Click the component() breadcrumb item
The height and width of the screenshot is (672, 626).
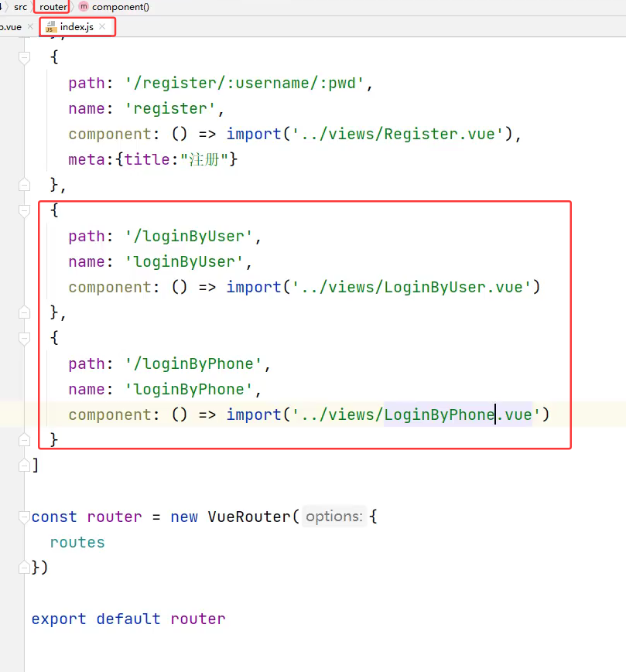(x=121, y=7)
